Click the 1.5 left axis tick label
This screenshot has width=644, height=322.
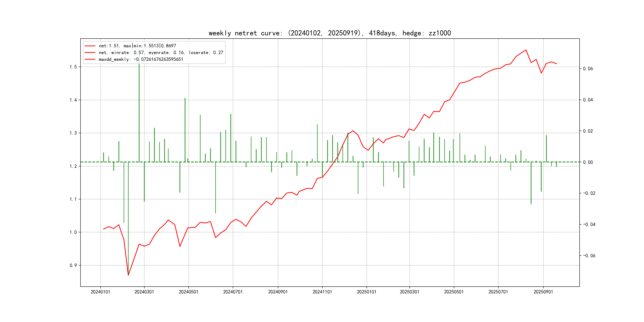click(73, 67)
